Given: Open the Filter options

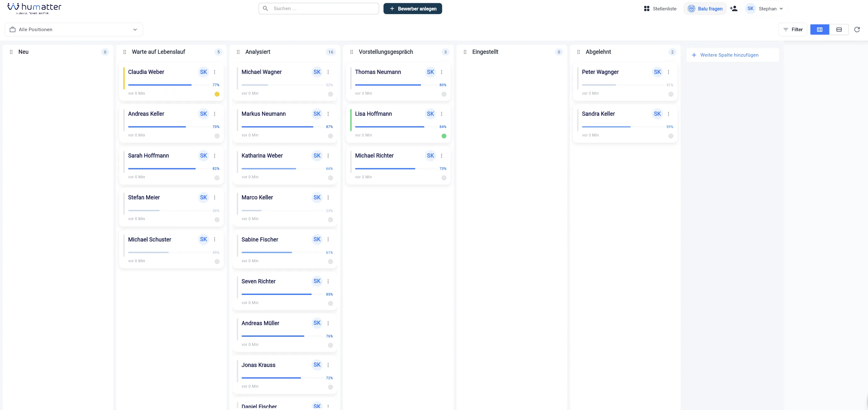Looking at the screenshot, I should pos(793,30).
